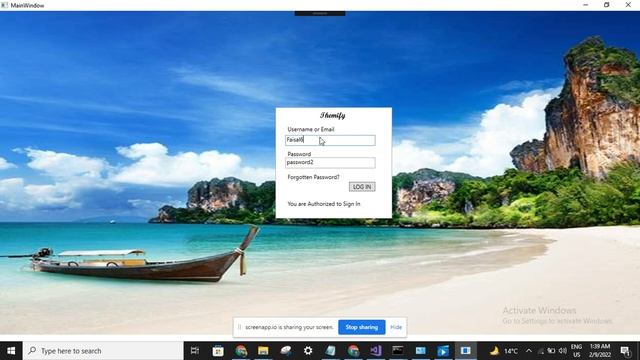Screen dimensions: 640x360
Task: Click the 'You are Authorized to Sign In' message
Action: tap(324, 204)
